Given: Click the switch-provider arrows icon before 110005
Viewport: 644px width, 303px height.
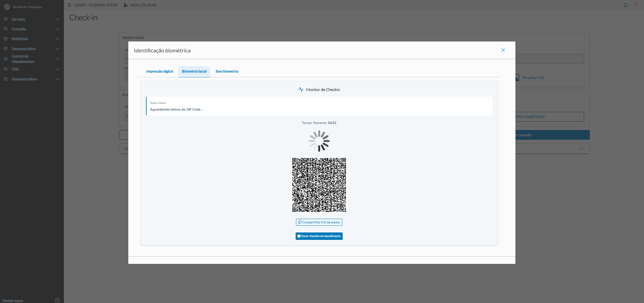Looking at the screenshot, I should tap(70, 5).
